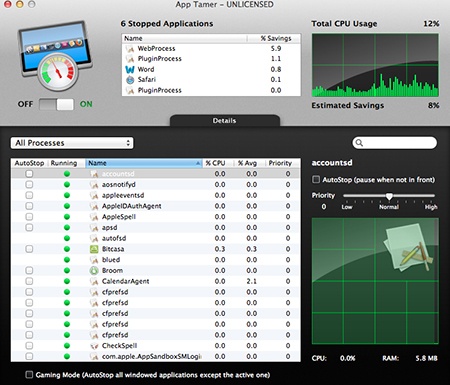450x385 pixels.
Task: Check AutoStop box for Bitcasa row
Action: 29,249
